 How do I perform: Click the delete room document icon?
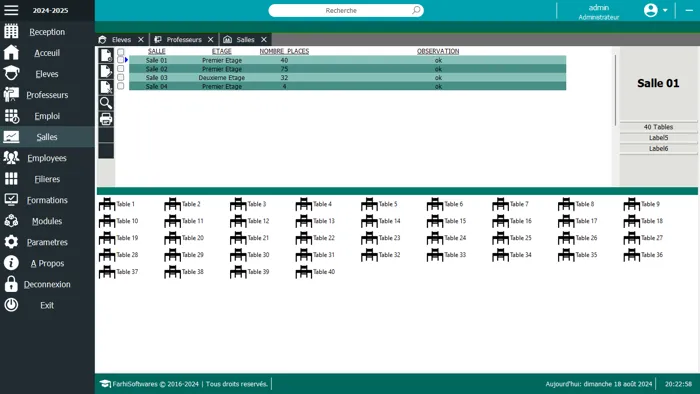[106, 87]
